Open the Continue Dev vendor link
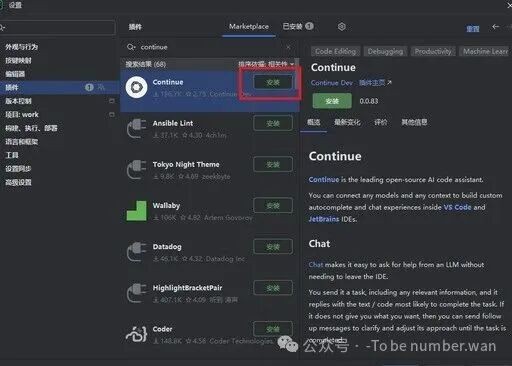This screenshot has width=512, height=366. coord(332,83)
